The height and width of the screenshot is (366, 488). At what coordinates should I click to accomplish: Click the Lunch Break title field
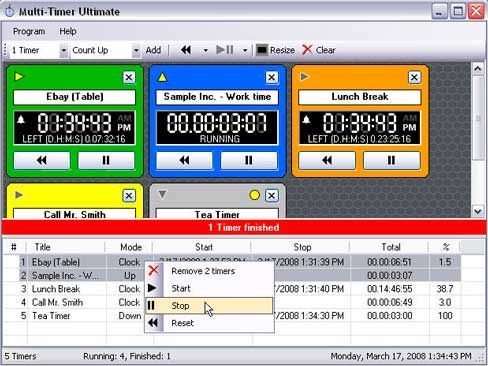[x=360, y=97]
